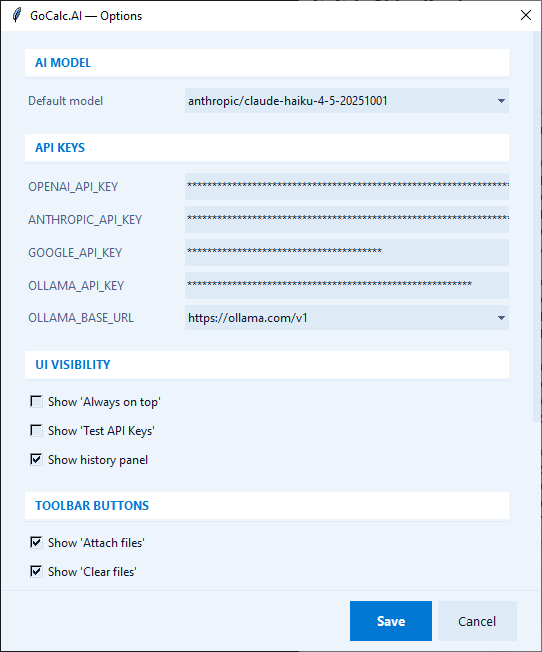Click the ANTHROPIC_API_KEY label

(x=85, y=220)
